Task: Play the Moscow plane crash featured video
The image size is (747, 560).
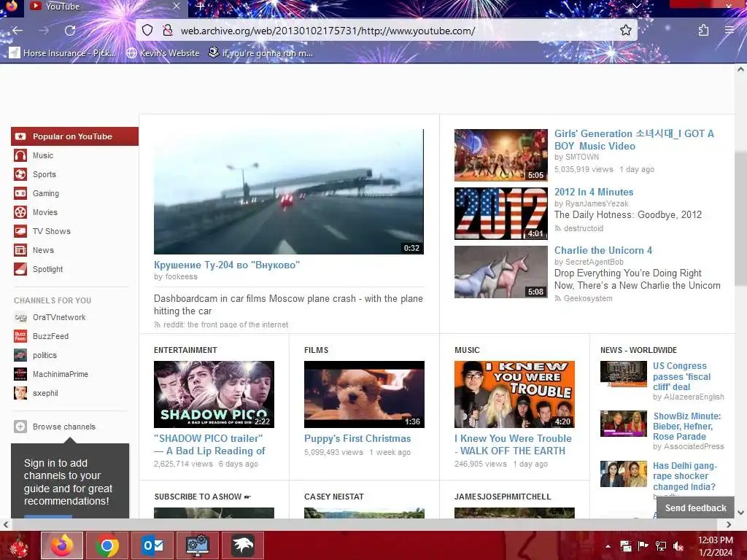Action: pyautogui.click(x=289, y=192)
